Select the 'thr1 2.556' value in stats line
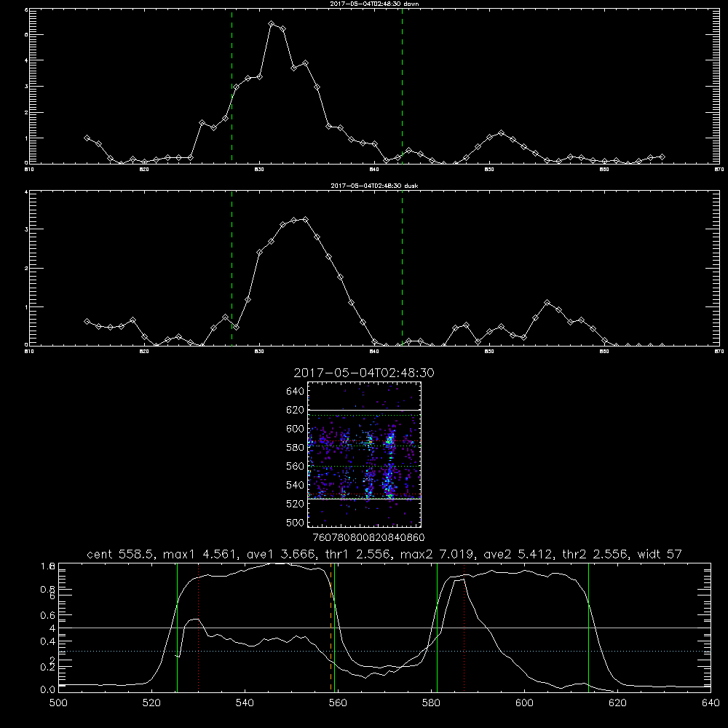Image resolution: width=728 pixels, height=728 pixels. (x=360, y=554)
